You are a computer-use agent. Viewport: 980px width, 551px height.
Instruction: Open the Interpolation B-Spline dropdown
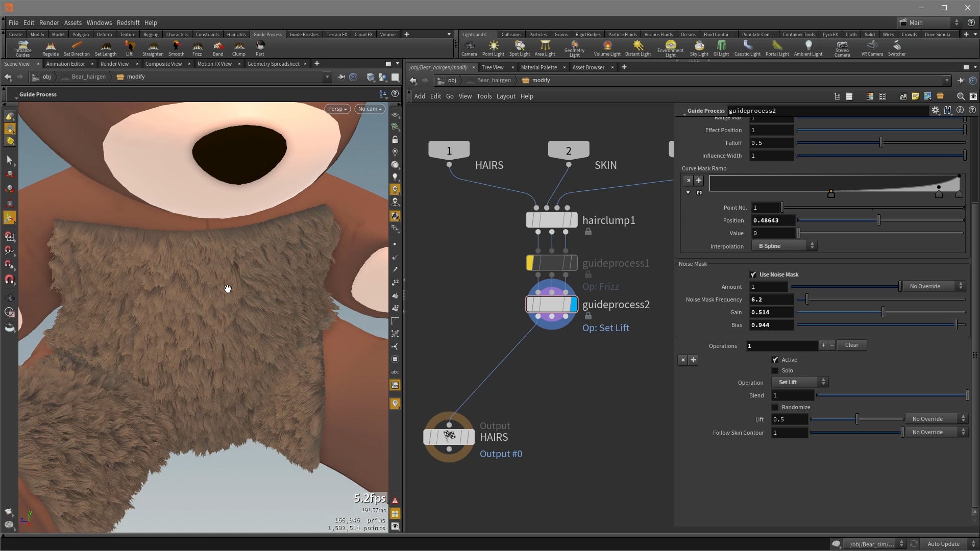pos(784,246)
